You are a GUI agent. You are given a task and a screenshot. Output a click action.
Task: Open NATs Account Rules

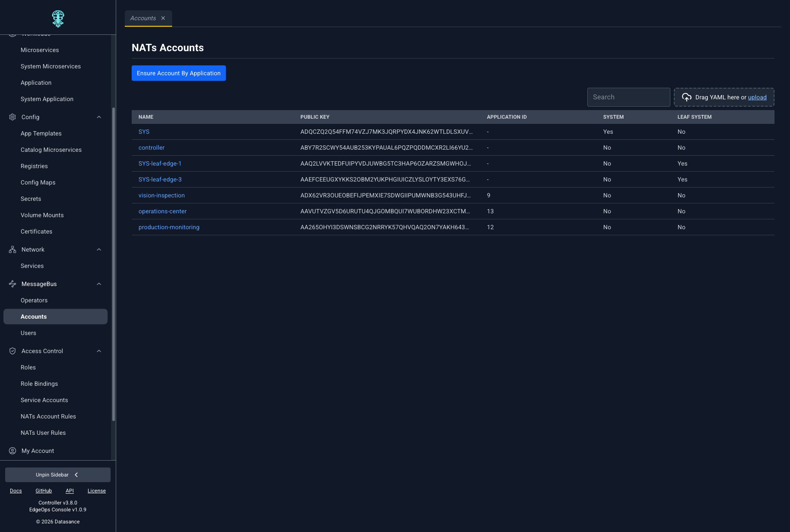pos(48,416)
